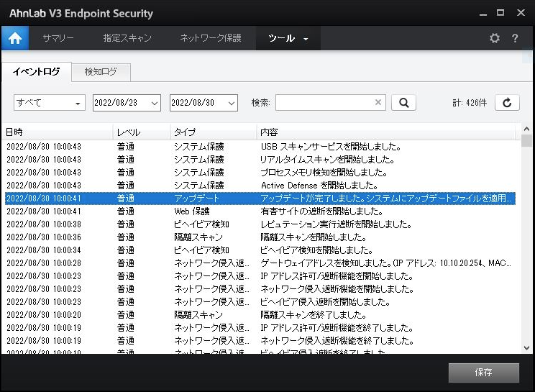Click the scrollbar down arrow
This screenshot has height=392, width=535.
[526, 348]
